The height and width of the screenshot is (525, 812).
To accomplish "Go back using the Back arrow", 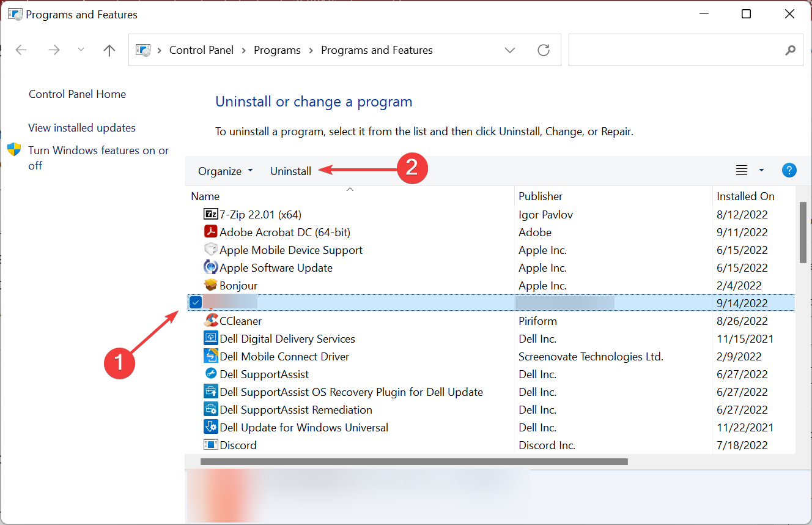I will pos(21,50).
